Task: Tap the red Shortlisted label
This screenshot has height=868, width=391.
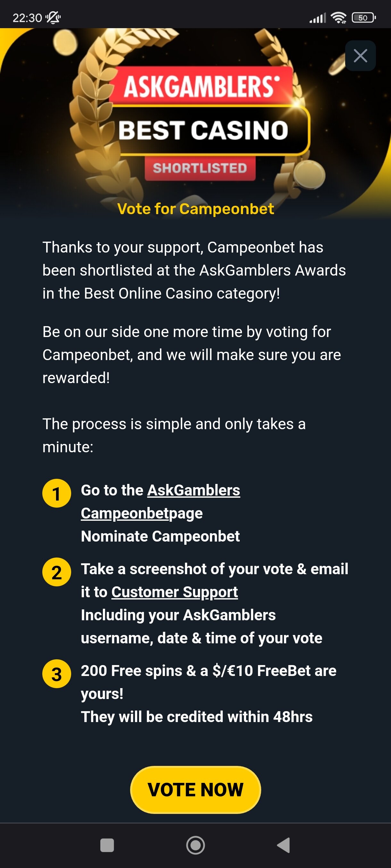Action: [x=200, y=168]
